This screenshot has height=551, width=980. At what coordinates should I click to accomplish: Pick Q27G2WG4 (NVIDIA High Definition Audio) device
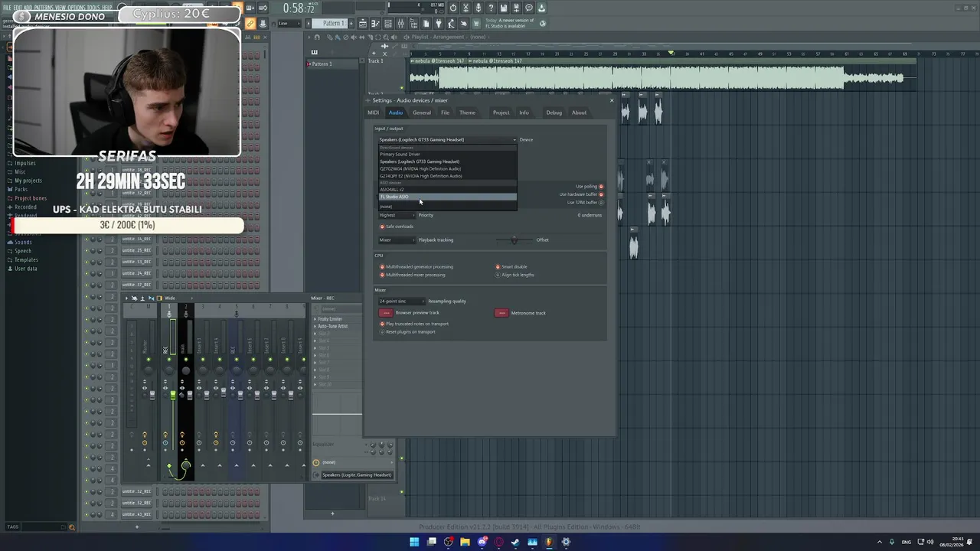coord(447,168)
